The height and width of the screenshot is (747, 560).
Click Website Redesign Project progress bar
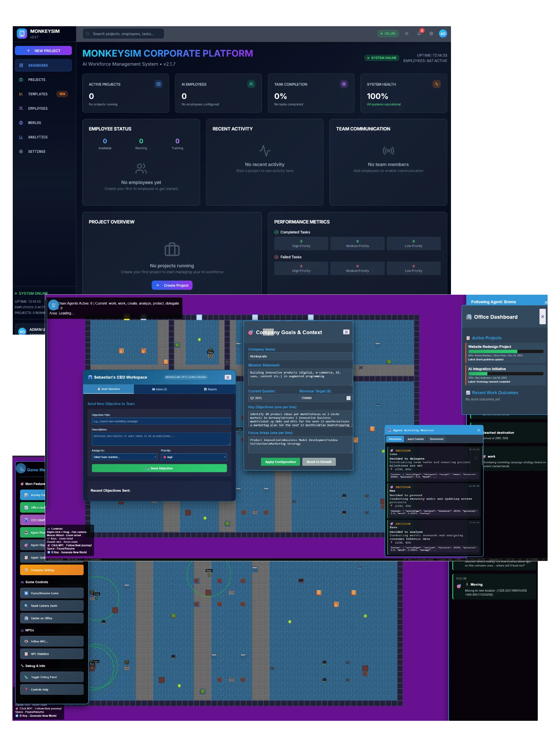(x=506, y=352)
